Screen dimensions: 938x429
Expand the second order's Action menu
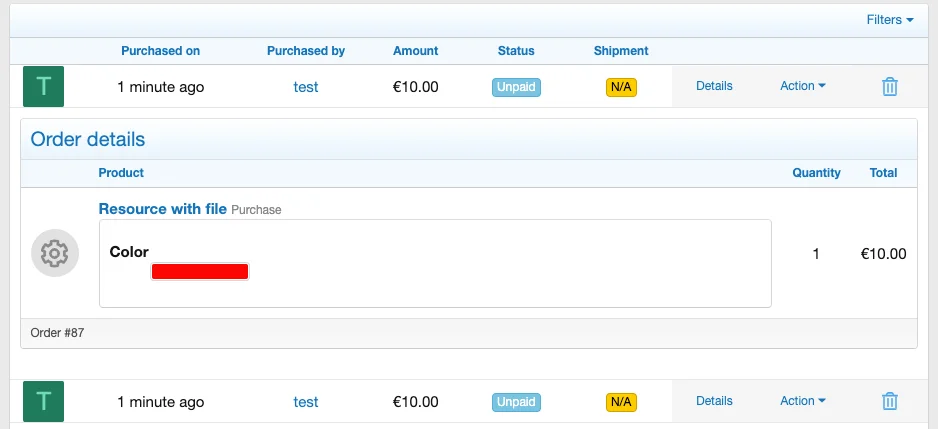tap(803, 401)
